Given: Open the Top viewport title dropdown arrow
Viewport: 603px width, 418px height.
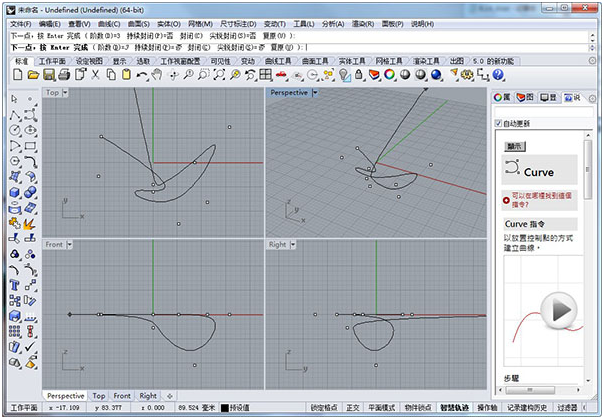Looking at the screenshot, I should pos(65,93).
